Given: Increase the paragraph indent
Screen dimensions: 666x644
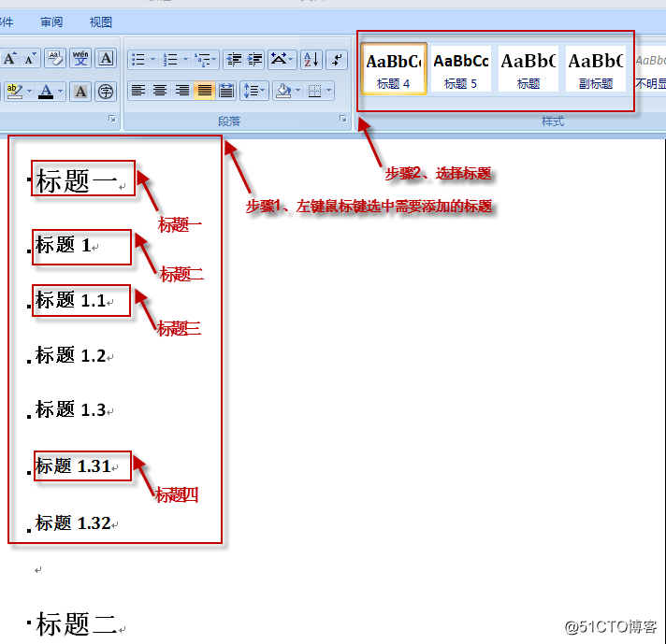Looking at the screenshot, I should tap(254, 60).
